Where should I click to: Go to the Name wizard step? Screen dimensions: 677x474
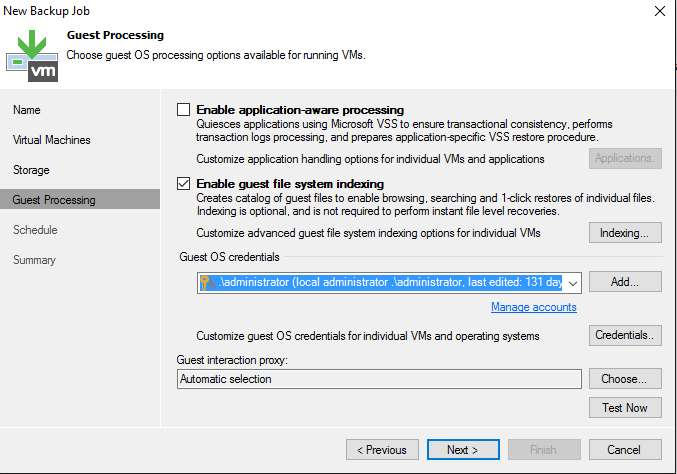pyautogui.click(x=27, y=110)
